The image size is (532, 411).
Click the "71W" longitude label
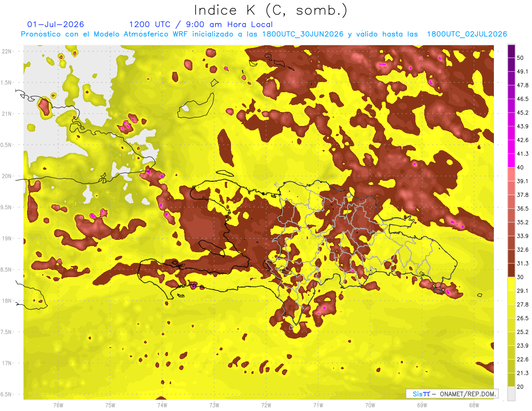coord(318,405)
